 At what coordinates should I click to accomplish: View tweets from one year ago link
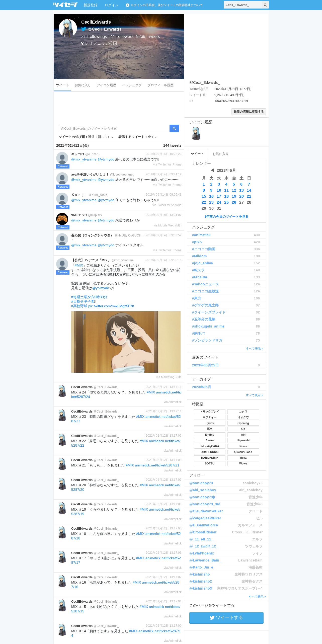click(x=226, y=216)
